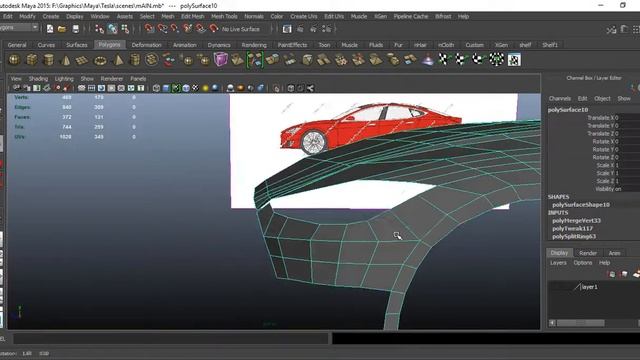Click the viewport yellow light icon
Screen dimensions: 640x360
pos(205,88)
